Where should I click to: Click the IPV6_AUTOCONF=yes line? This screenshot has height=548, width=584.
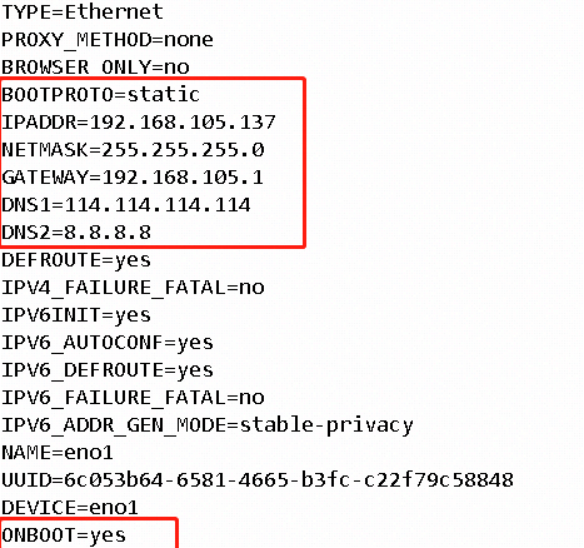[x=107, y=343]
